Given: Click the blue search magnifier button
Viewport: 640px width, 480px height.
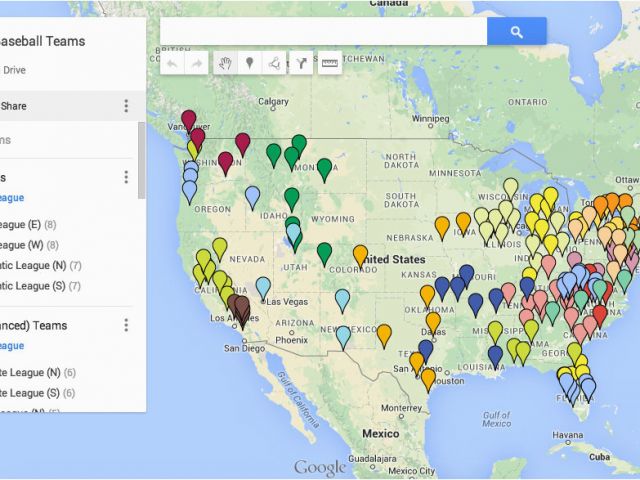Looking at the screenshot, I should click(516, 32).
